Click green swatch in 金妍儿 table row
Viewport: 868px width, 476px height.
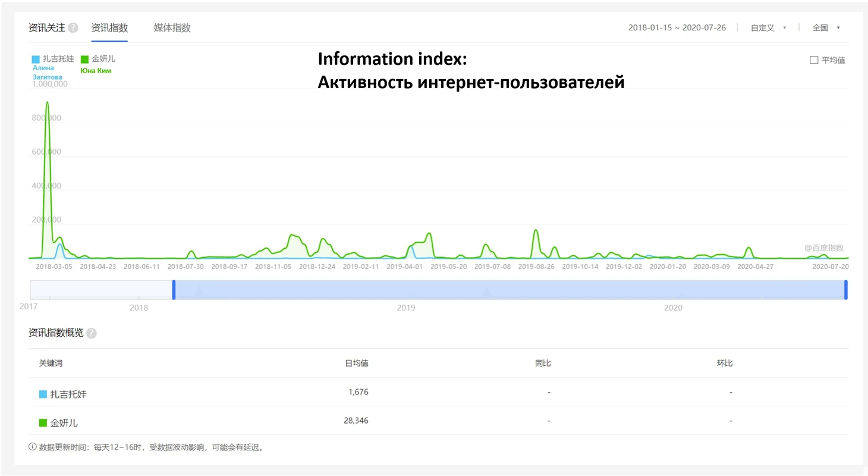43,422
